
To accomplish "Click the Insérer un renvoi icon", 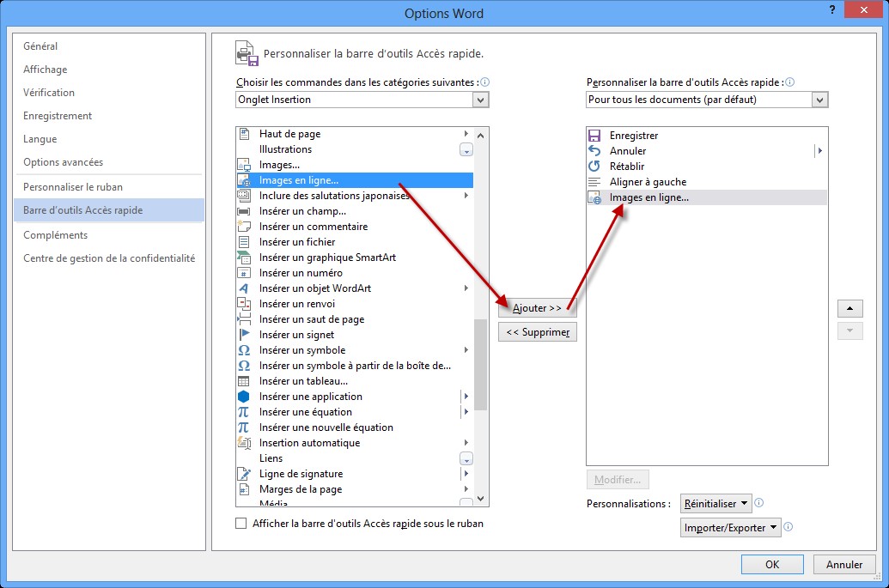I will [244, 304].
